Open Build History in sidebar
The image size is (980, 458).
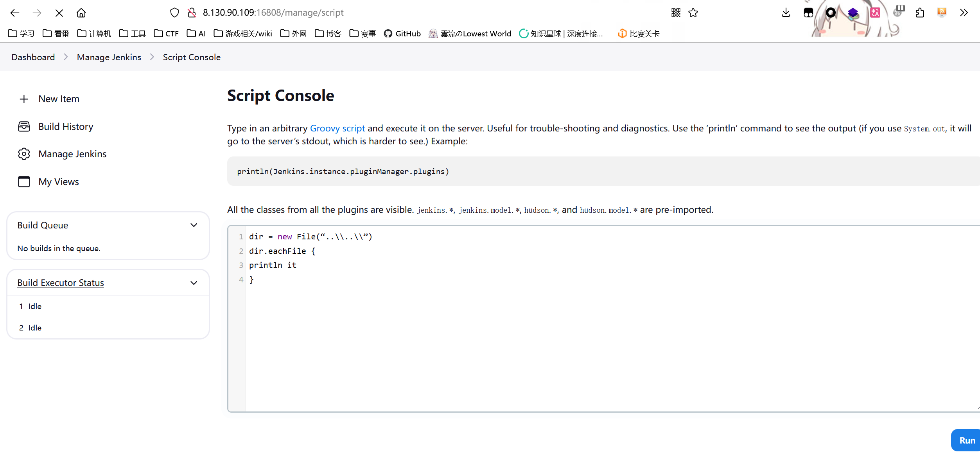pyautogui.click(x=66, y=126)
